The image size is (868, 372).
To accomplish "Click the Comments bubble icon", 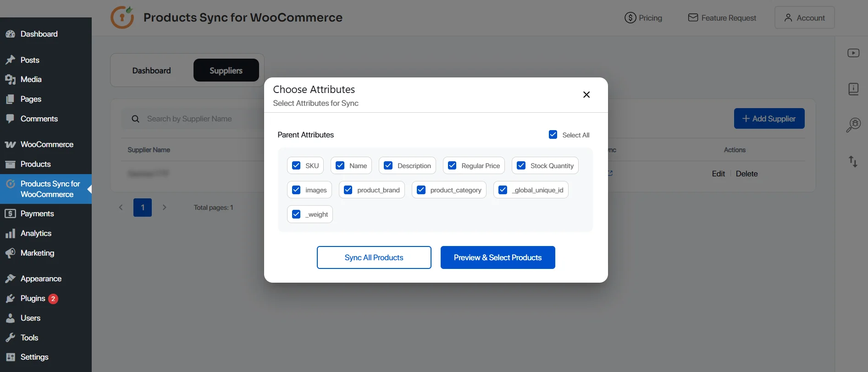I will pos(10,119).
